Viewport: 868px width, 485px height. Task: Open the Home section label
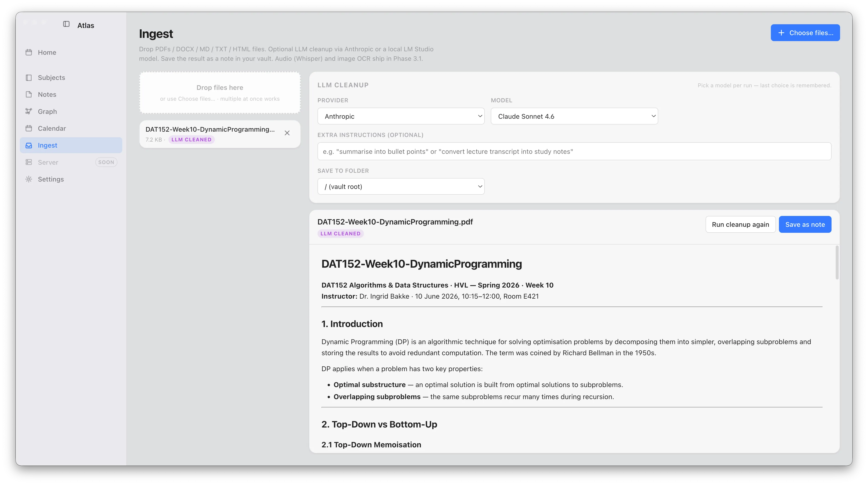click(47, 52)
